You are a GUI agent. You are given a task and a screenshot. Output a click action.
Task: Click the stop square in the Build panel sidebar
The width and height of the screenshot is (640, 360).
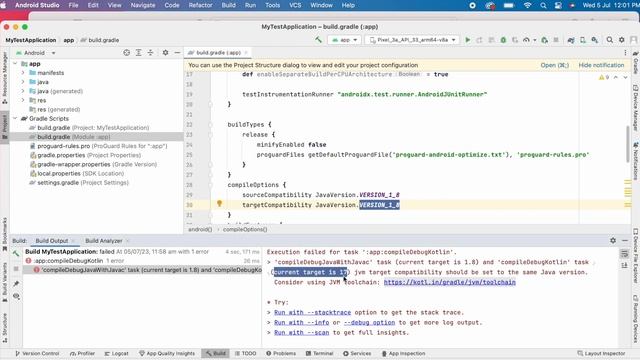point(16,269)
